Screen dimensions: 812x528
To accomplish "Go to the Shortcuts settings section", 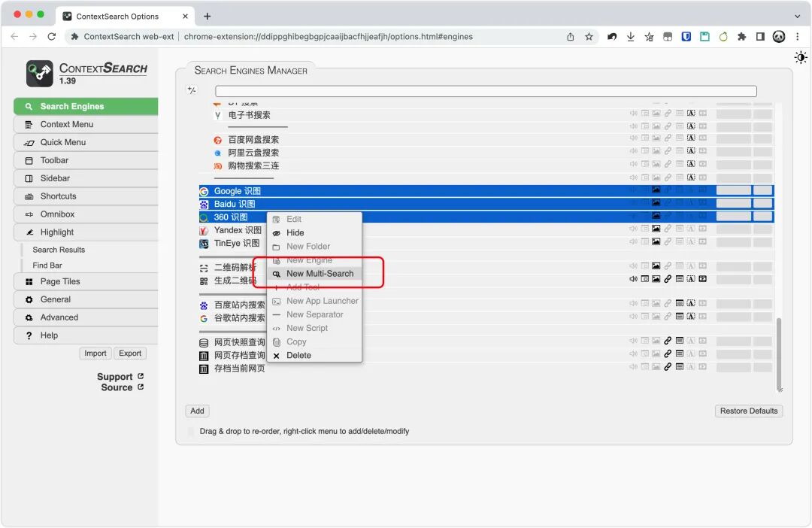I will pos(86,196).
